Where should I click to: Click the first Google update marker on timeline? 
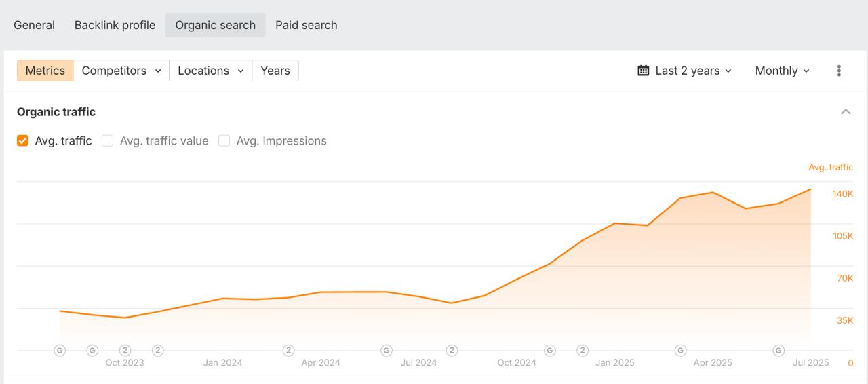click(x=60, y=351)
